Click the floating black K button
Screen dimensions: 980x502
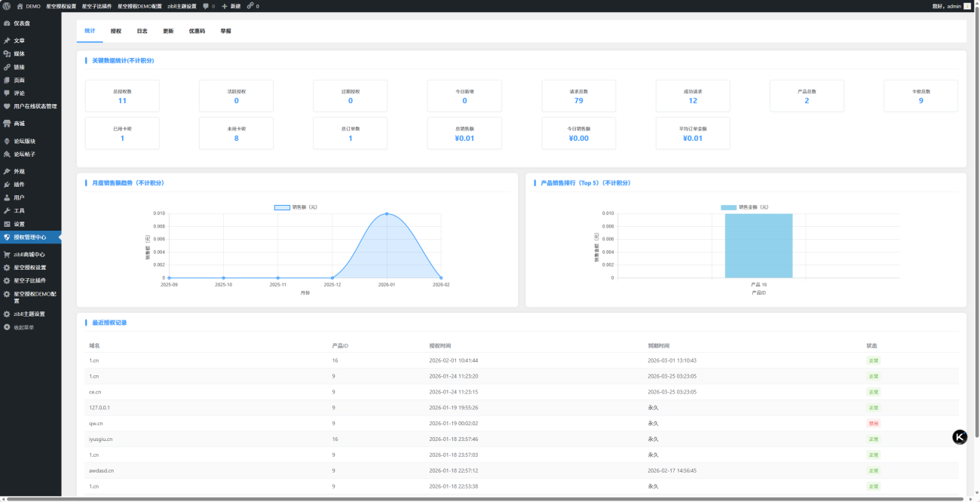(x=960, y=437)
